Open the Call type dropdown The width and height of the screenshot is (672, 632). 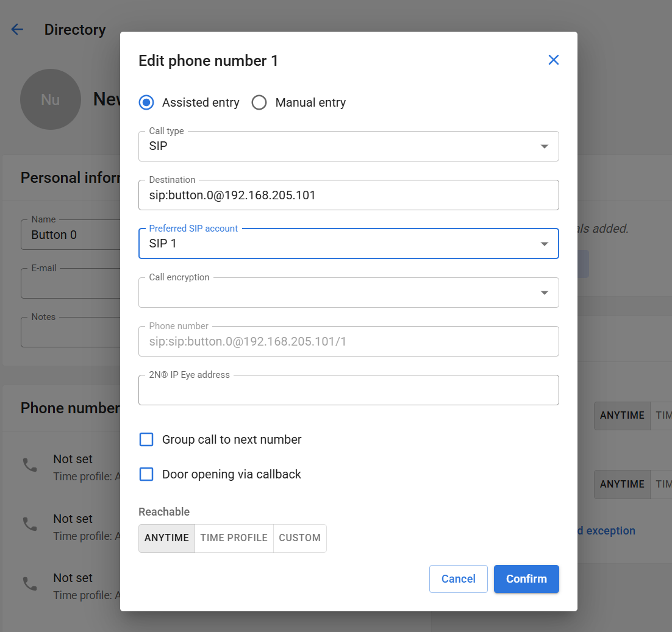[x=348, y=146]
